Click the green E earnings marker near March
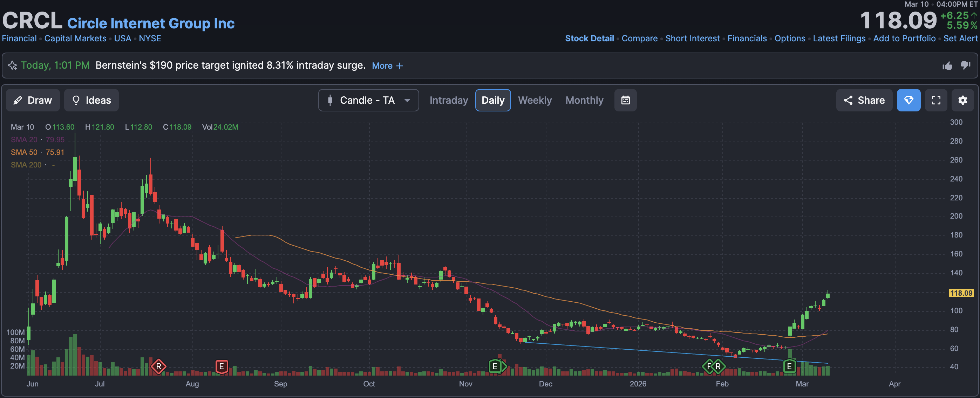980x398 pixels. [789, 366]
